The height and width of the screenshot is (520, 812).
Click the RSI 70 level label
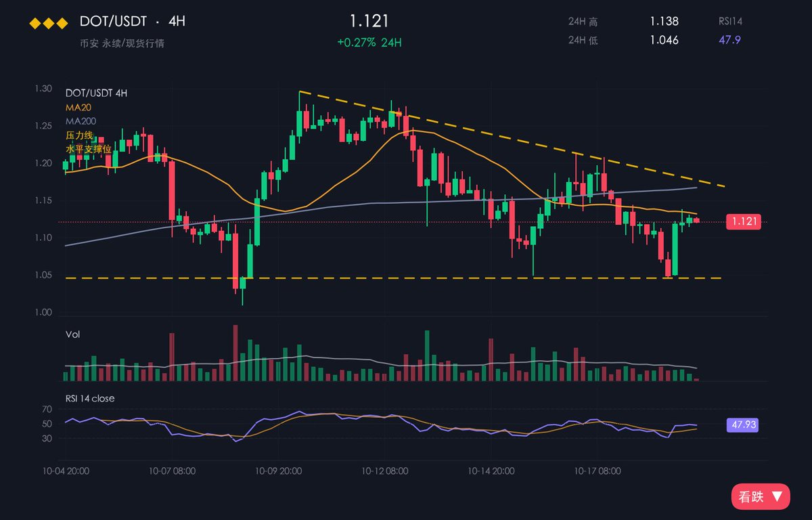47,410
